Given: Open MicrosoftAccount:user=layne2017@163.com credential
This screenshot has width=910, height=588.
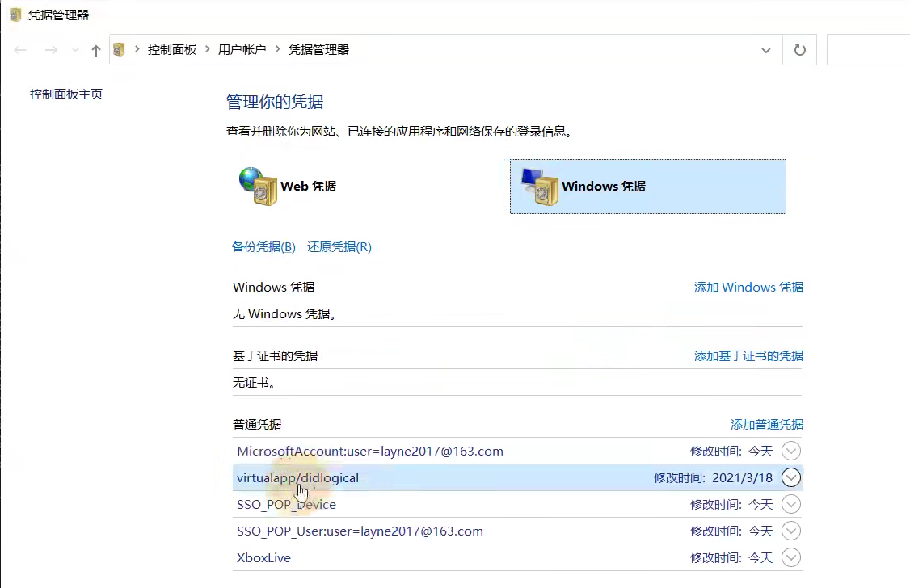Looking at the screenshot, I should (x=369, y=451).
